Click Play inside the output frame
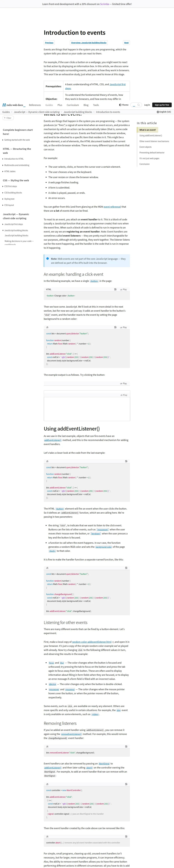Image resolution: width=174 pixels, height=868 pixels. (124, 395)
